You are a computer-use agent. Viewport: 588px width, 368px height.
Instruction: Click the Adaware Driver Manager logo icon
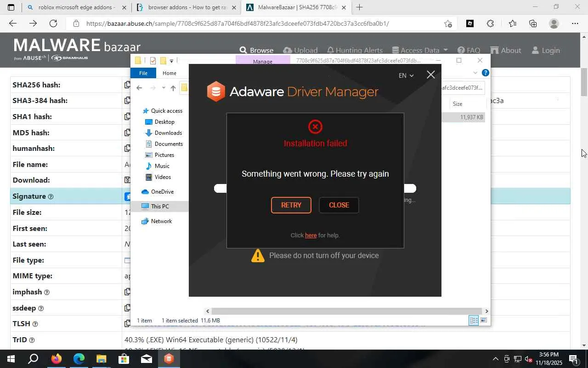(216, 92)
